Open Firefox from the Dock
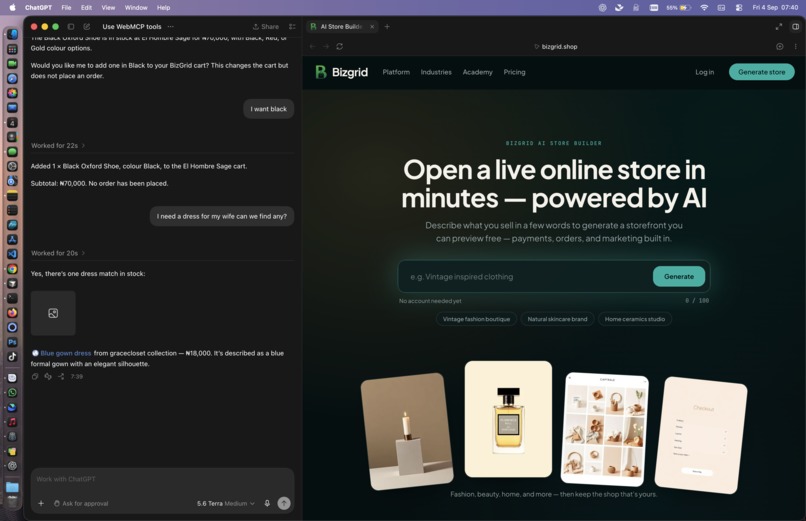The height and width of the screenshot is (521, 806). tap(12, 312)
